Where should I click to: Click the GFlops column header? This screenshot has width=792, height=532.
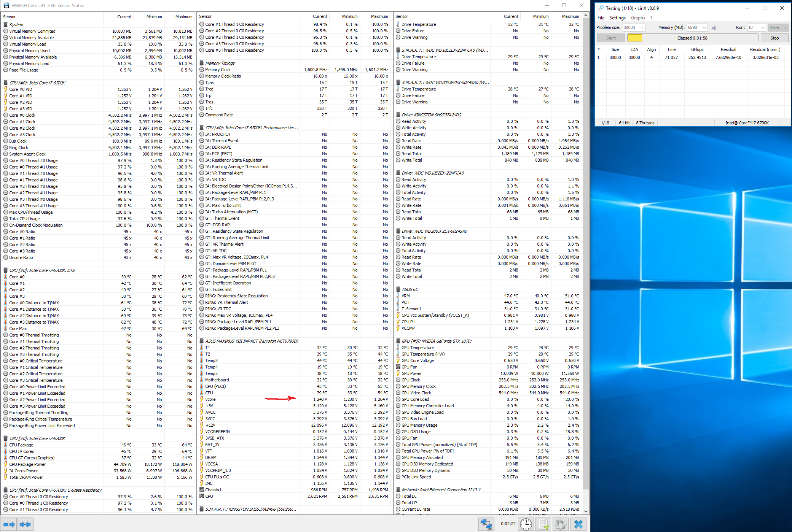[x=697, y=49]
